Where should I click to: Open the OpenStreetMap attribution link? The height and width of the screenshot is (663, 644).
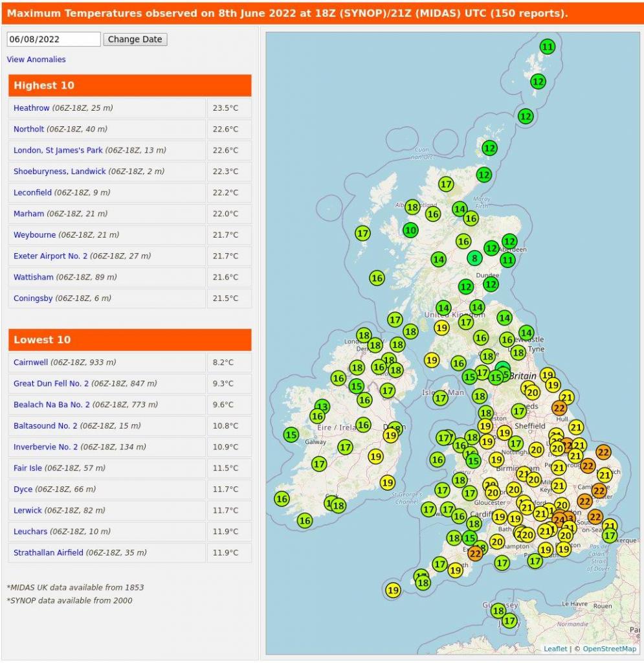point(609,649)
